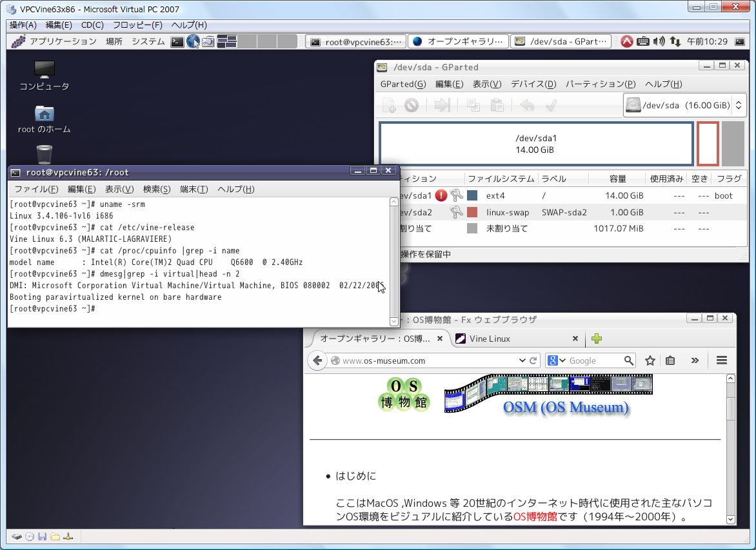This screenshot has height=550, width=756.
Task: Click the GParted Delete partition toolbar icon
Action: tap(412, 105)
